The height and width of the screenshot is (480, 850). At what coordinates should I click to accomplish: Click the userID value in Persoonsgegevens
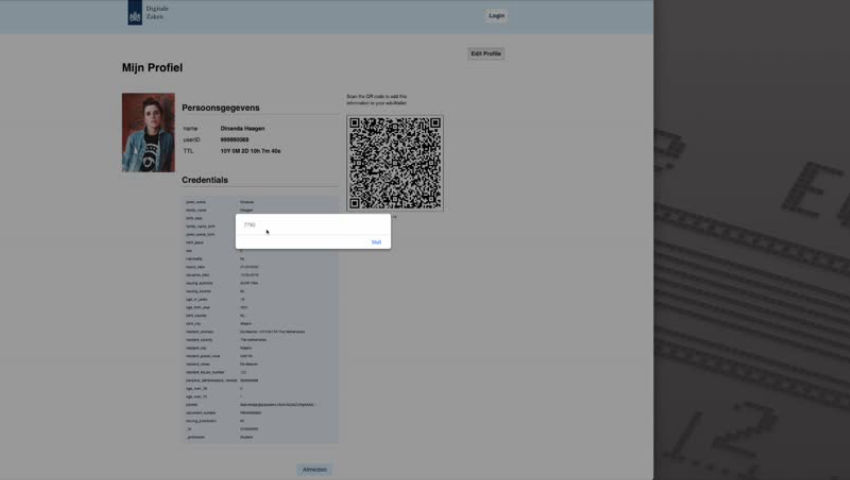[234, 139]
